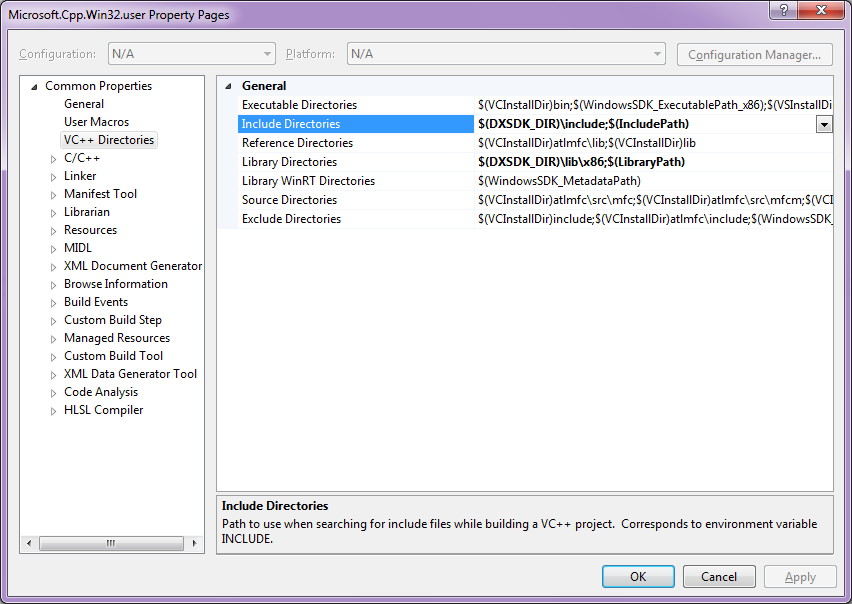Select the XML Data Generator Tool label
The image size is (852, 604).
[x=130, y=374]
